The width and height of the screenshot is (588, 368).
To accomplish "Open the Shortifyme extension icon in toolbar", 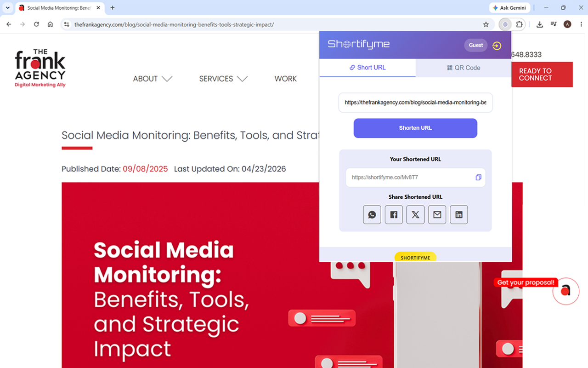I will [505, 24].
